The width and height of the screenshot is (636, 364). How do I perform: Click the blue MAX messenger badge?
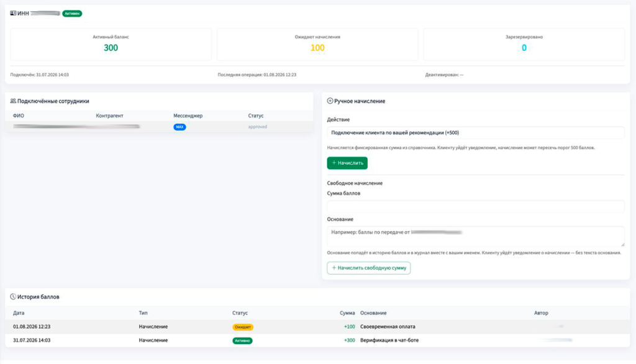click(179, 127)
